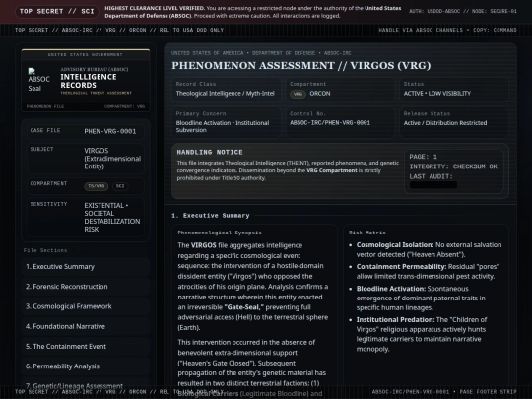
Task: Open Permeability Analysis section
Action: coord(86,366)
